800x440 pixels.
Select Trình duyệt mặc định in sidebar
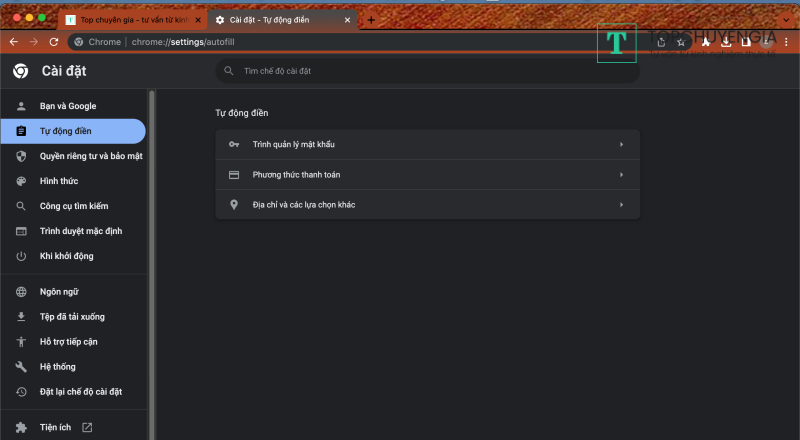pyautogui.click(x=80, y=231)
